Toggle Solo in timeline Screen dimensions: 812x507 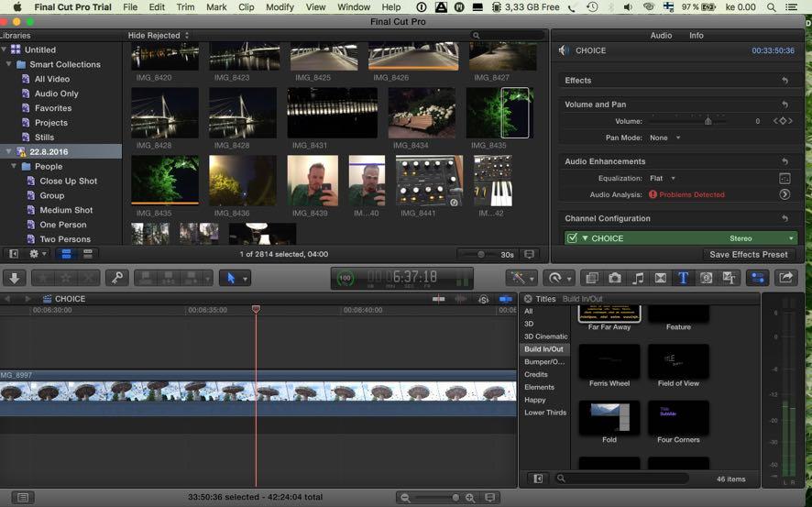pyautogui.click(x=484, y=299)
